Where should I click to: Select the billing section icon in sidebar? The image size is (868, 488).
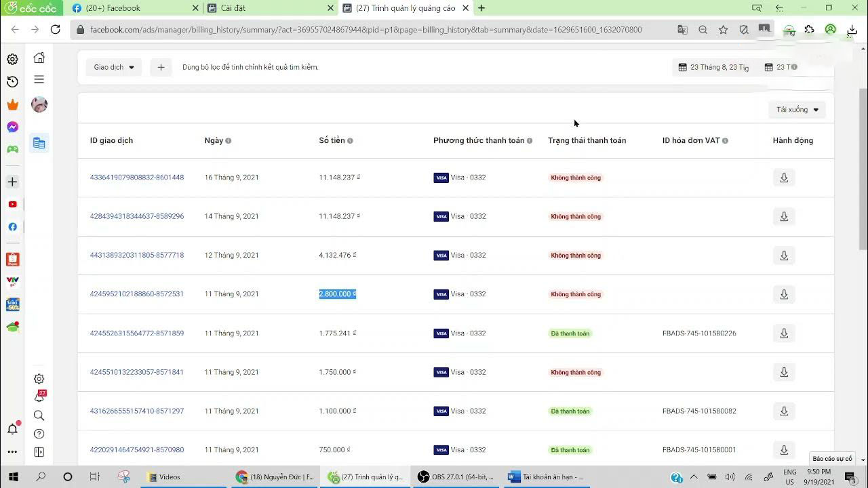click(x=39, y=143)
